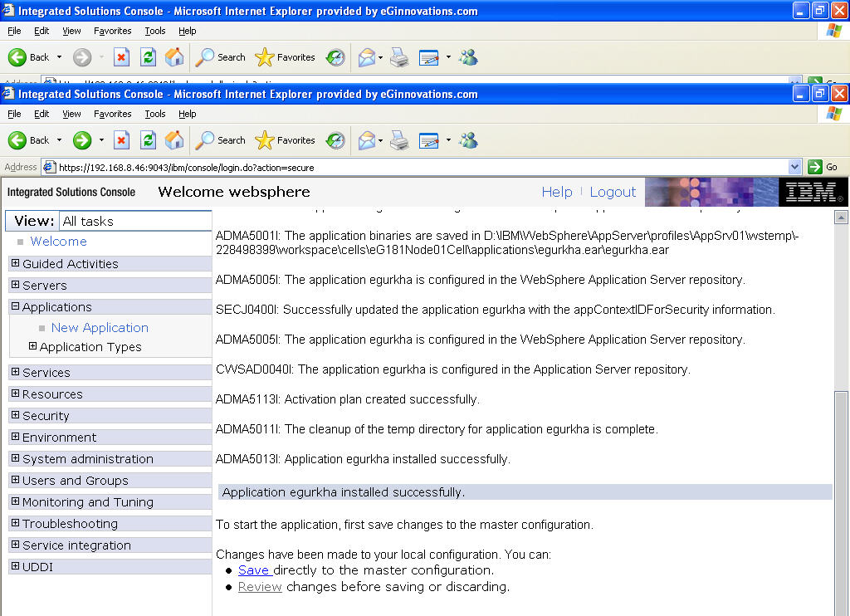The width and height of the screenshot is (850, 616).
Task: Click Back arrow in background window toolbar
Action: point(17,57)
